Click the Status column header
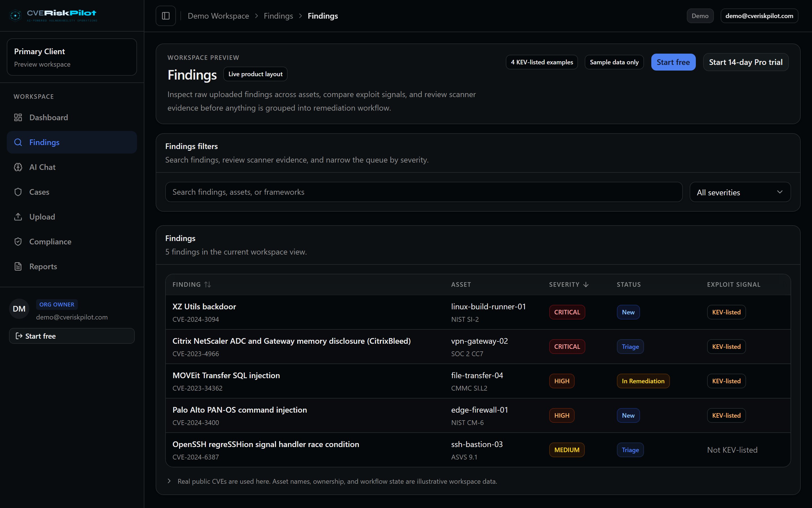812x508 pixels. [x=628, y=284]
